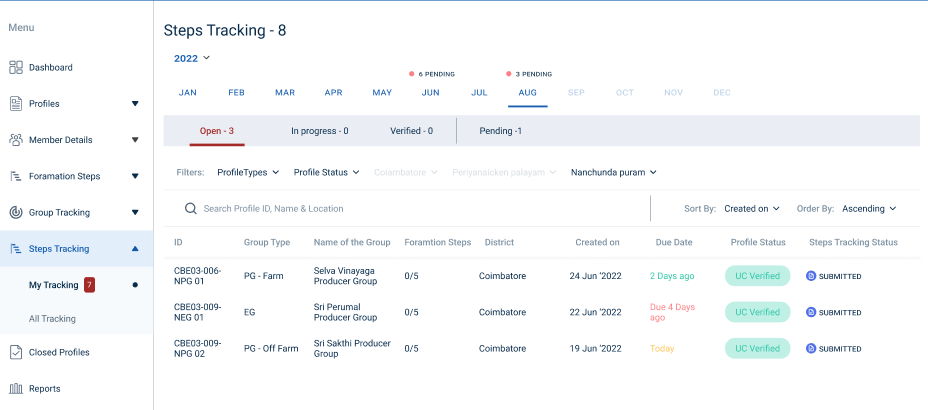
Task: Collapse the Steps Tracking sidebar menu
Action: tap(135, 249)
